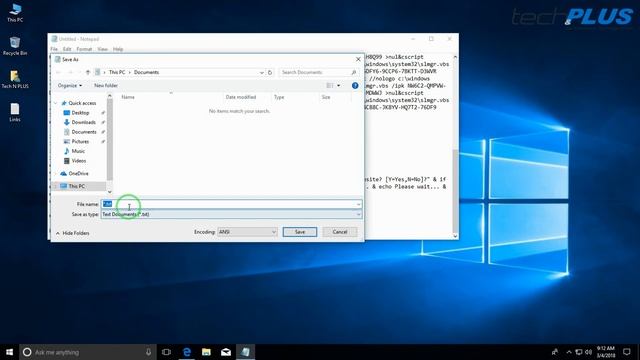Open Notepad Edit menu
The image size is (640, 360).
tap(67, 49)
